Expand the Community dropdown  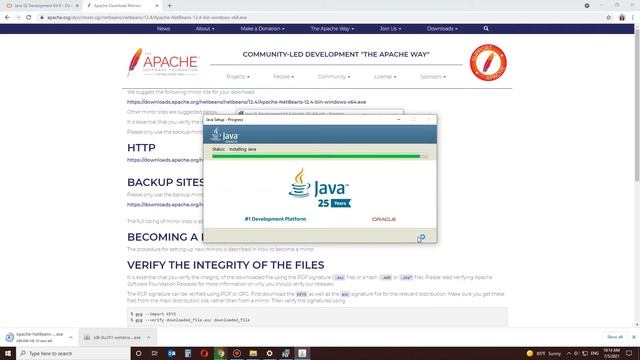click(x=334, y=77)
